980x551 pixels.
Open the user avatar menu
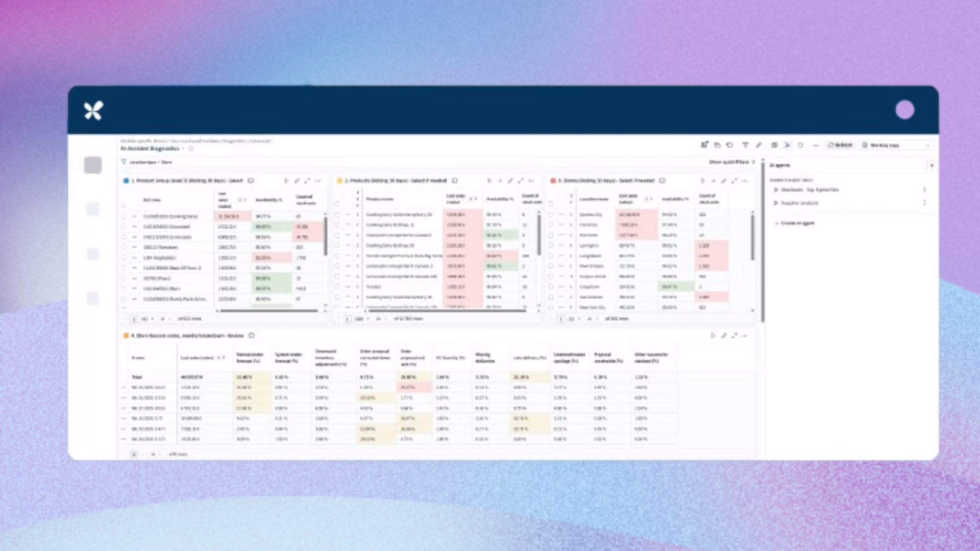(904, 110)
